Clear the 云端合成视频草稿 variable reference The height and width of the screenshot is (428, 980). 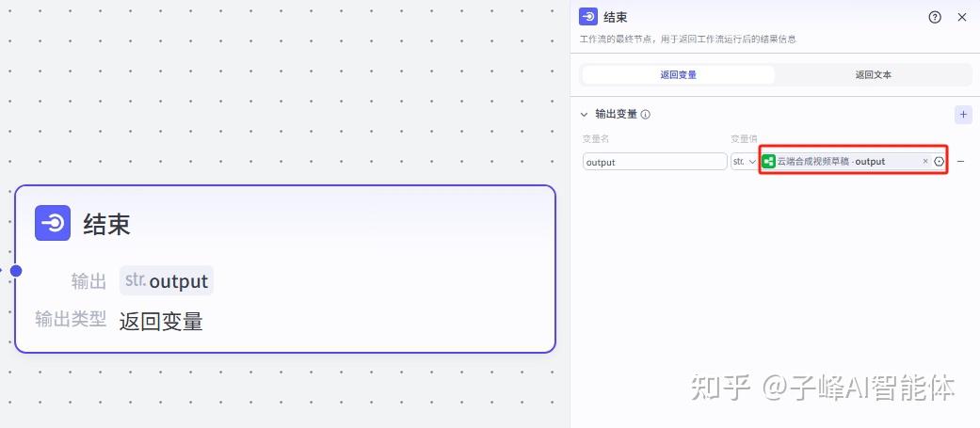click(x=924, y=162)
